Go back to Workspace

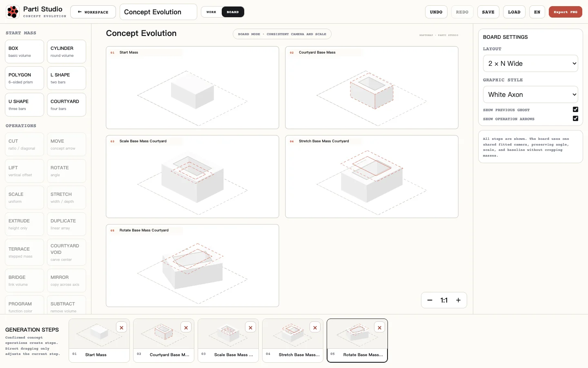pos(93,12)
